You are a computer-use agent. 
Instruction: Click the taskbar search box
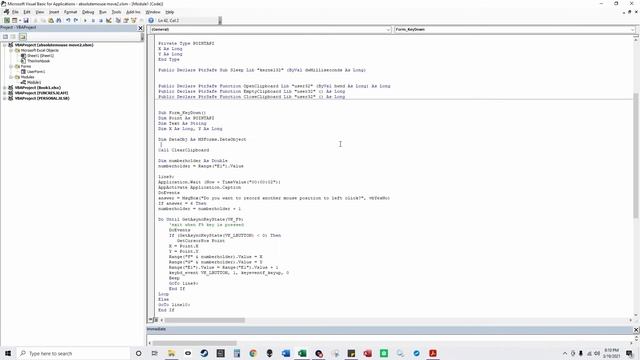pos(73,353)
